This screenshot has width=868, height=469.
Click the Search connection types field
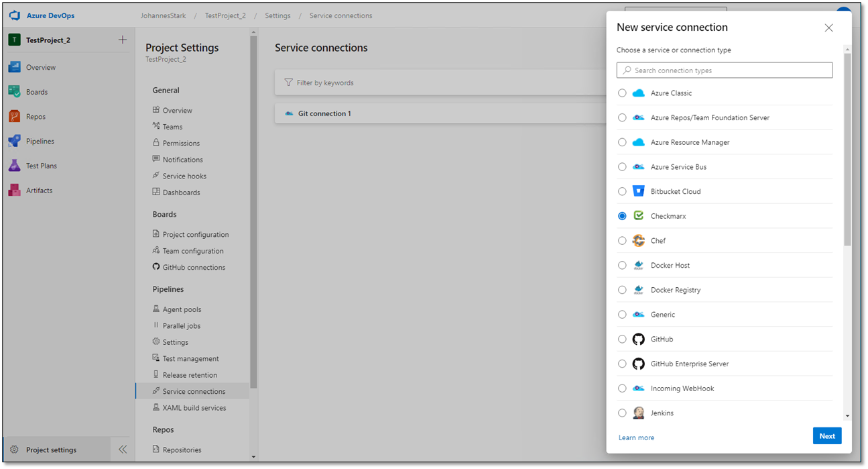[x=725, y=70]
